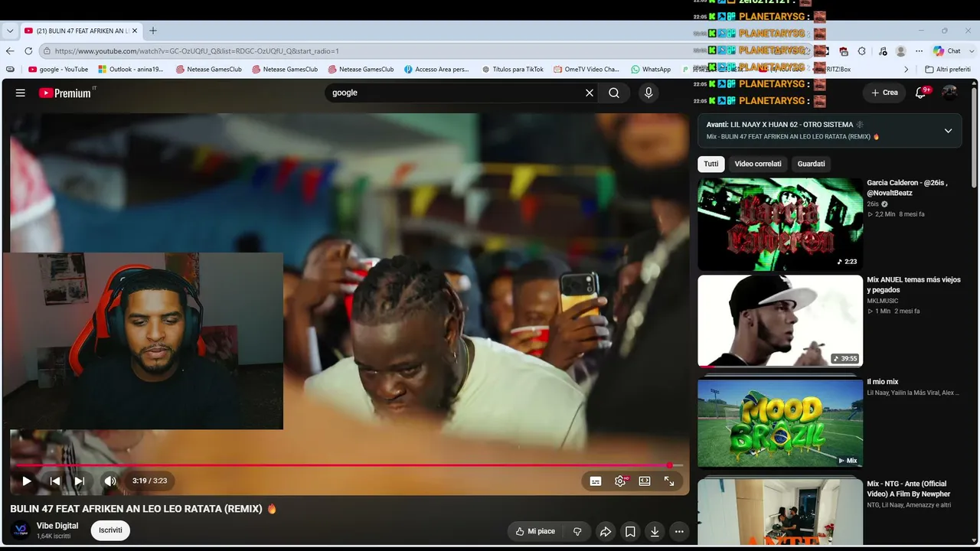This screenshot has width=980, height=551.
Task: Open 'google - YouTube' bookmark
Action: pos(58,69)
